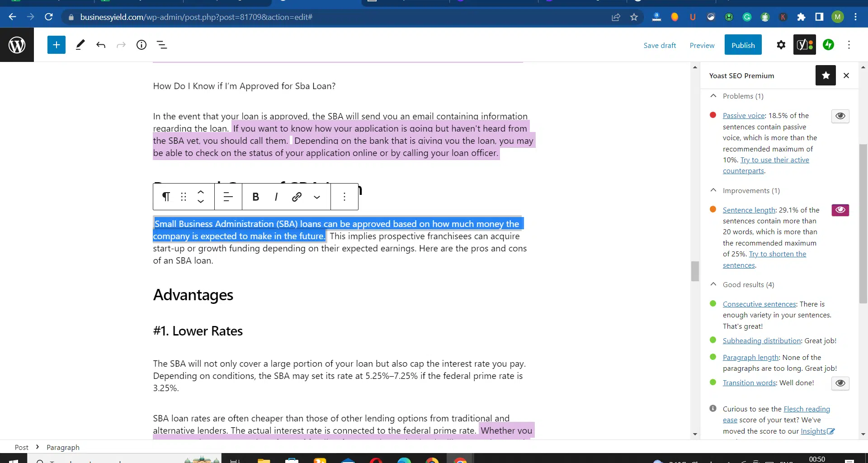This screenshot has width=868, height=463.
Task: Toggle passive voice highlighting eye button
Action: [x=840, y=116]
